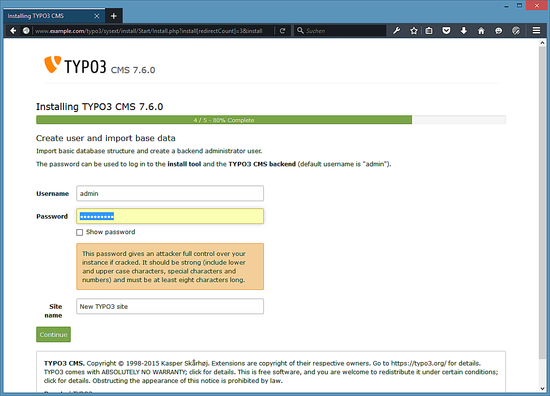Viewport: 550px width, 396px height.
Task: Save page to Pocket icon
Action: click(446, 31)
